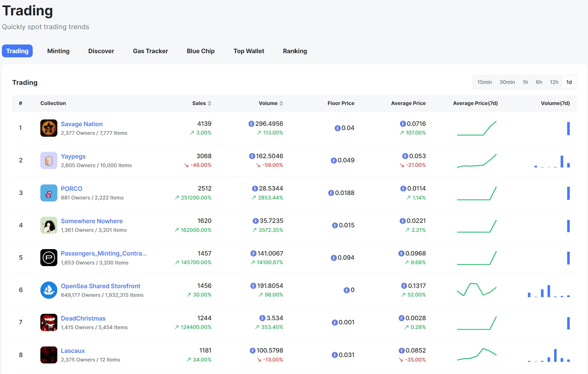The width and height of the screenshot is (588, 374).
Task: Set time range to 12h
Action: tap(554, 82)
